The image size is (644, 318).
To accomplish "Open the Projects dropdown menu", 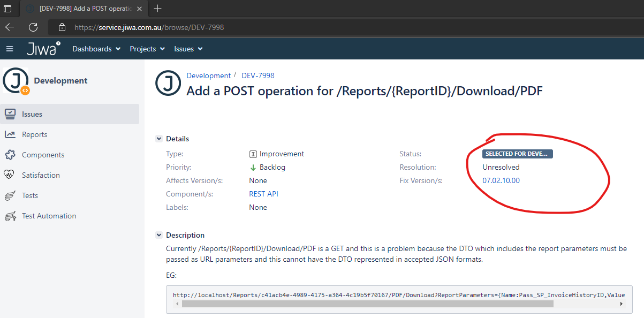I will tap(147, 49).
